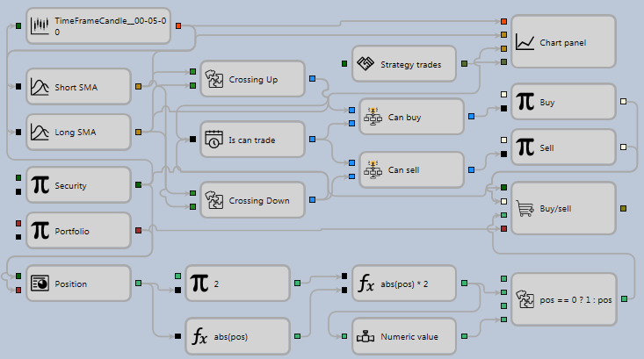Click the green output port of Security

pos(139,185)
